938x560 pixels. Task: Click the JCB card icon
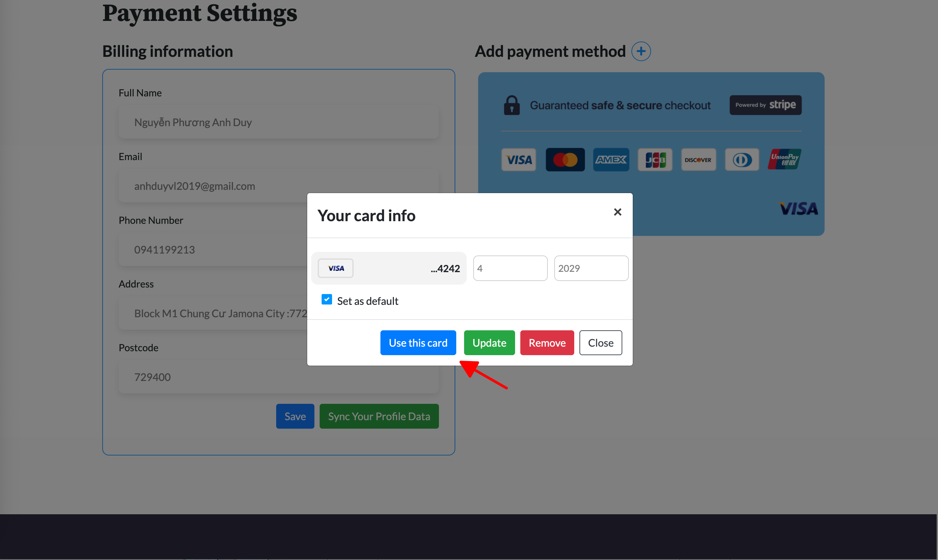pos(655,160)
